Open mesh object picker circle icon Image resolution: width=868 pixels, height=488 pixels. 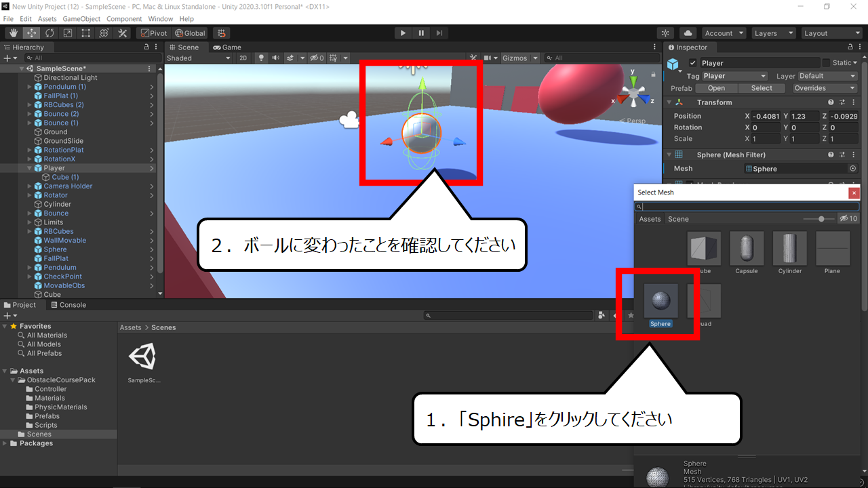(x=853, y=169)
